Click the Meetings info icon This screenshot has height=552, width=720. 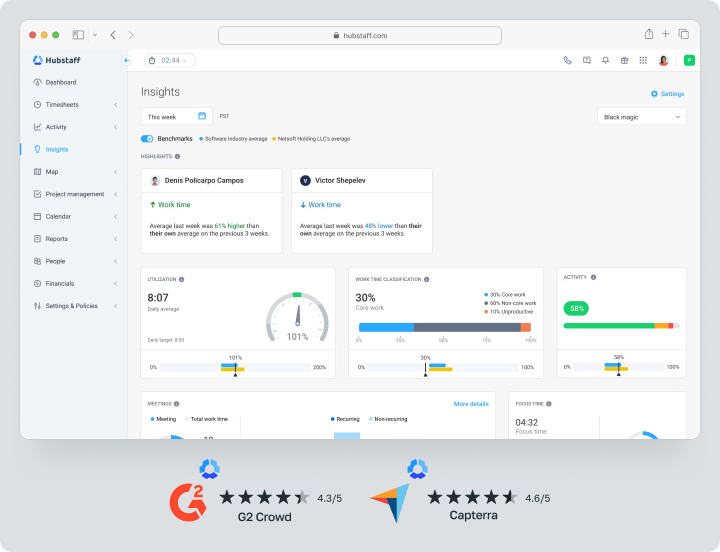point(176,404)
